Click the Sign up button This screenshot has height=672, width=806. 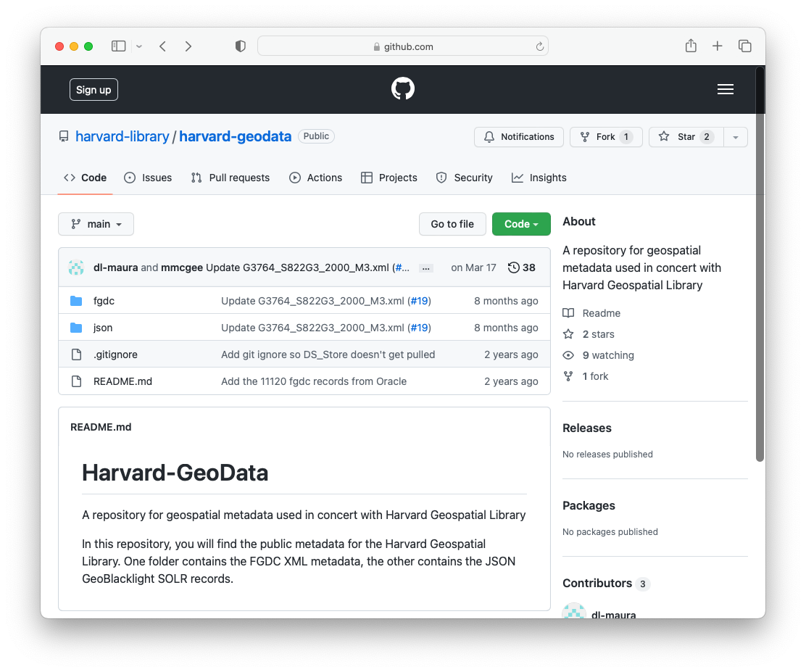tap(94, 89)
